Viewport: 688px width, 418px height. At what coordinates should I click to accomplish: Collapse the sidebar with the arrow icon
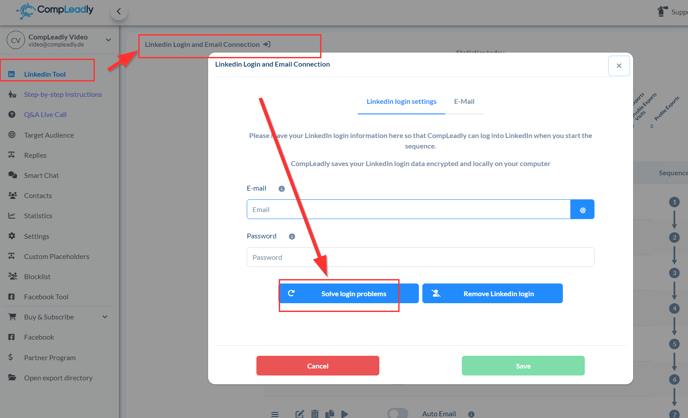118,12
